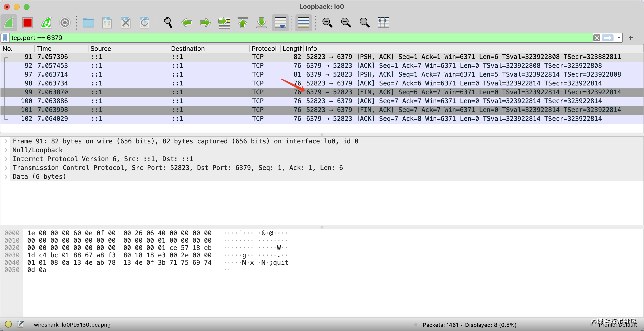The image size is (644, 331).
Task: Sort by the Protocol column header
Action: [x=264, y=49]
